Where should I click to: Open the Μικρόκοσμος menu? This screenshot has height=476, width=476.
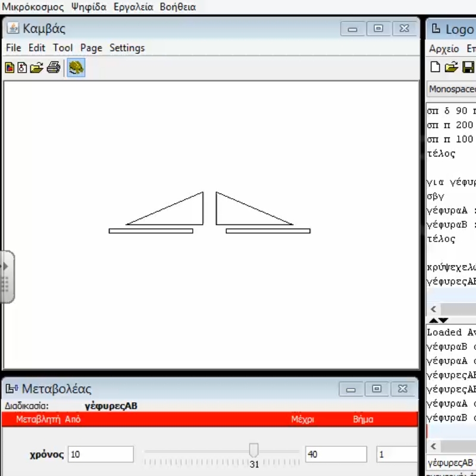point(33,7)
